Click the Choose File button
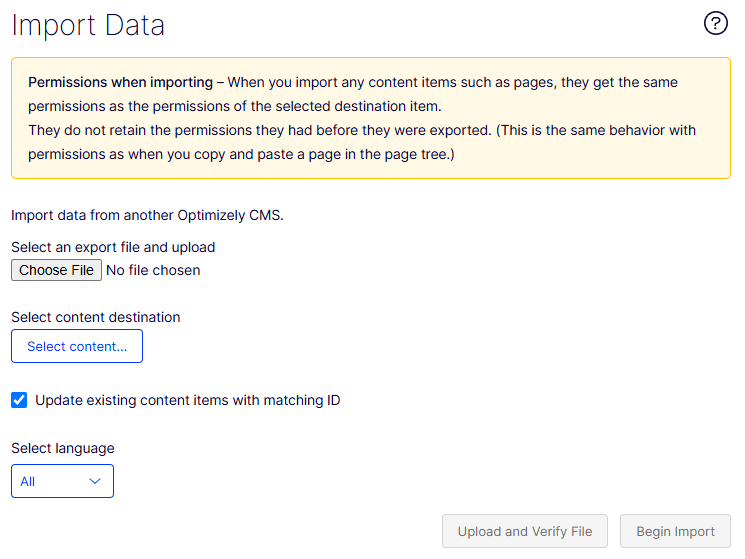Image resolution: width=745 pixels, height=559 pixels. (56, 270)
